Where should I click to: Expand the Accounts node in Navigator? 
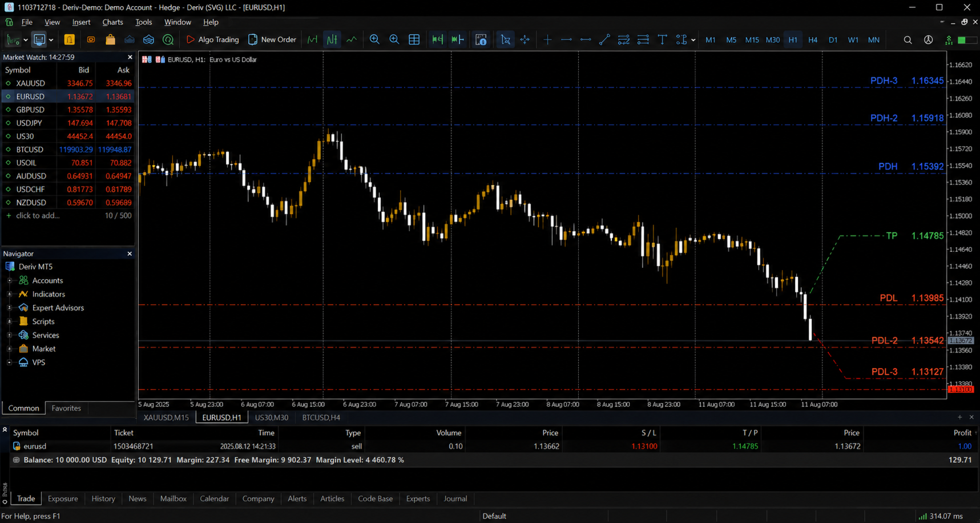(x=10, y=280)
